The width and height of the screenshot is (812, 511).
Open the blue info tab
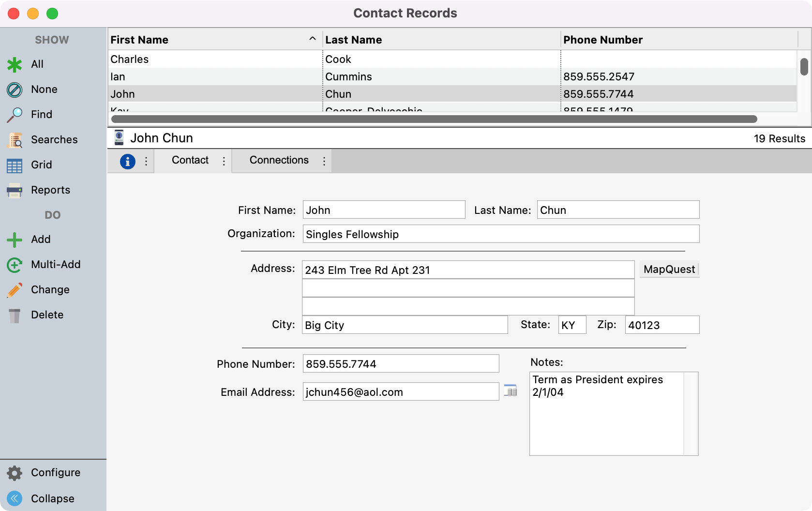[x=128, y=161]
